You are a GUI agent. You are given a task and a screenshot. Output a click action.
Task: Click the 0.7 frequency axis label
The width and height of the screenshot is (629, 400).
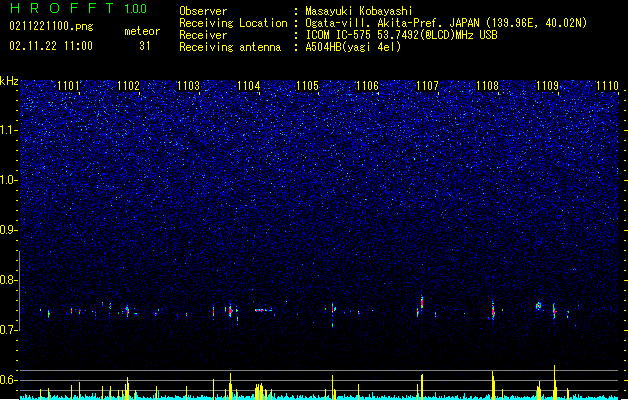(x=9, y=330)
